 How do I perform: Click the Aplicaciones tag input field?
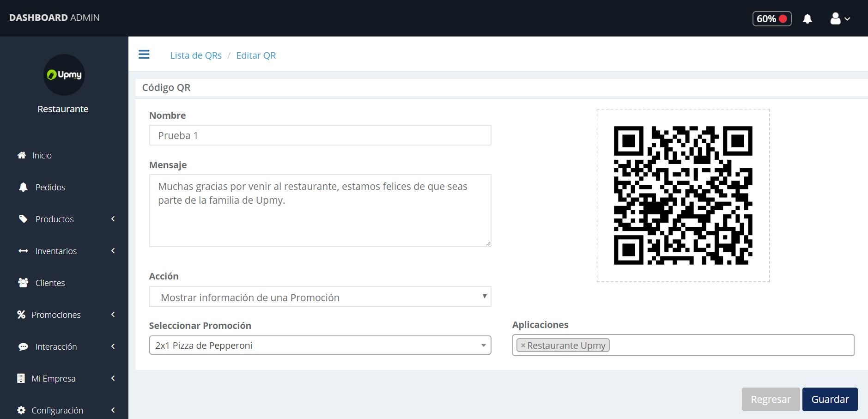pos(683,345)
